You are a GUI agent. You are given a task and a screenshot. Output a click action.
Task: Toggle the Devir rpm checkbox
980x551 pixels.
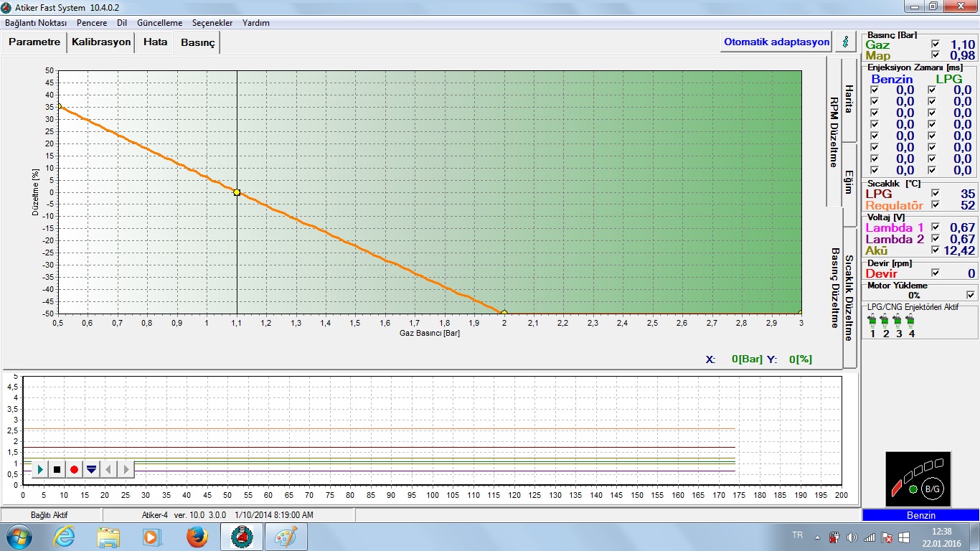coord(935,273)
